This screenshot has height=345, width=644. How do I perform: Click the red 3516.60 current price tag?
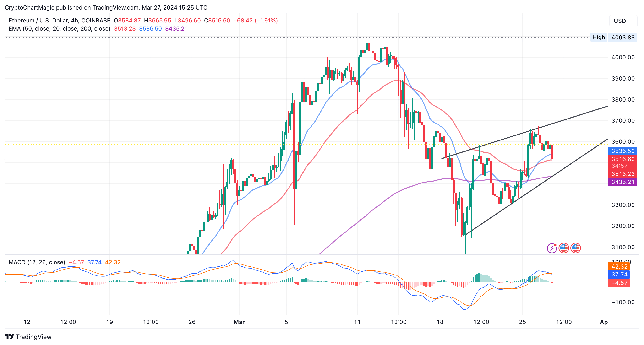[x=622, y=159]
